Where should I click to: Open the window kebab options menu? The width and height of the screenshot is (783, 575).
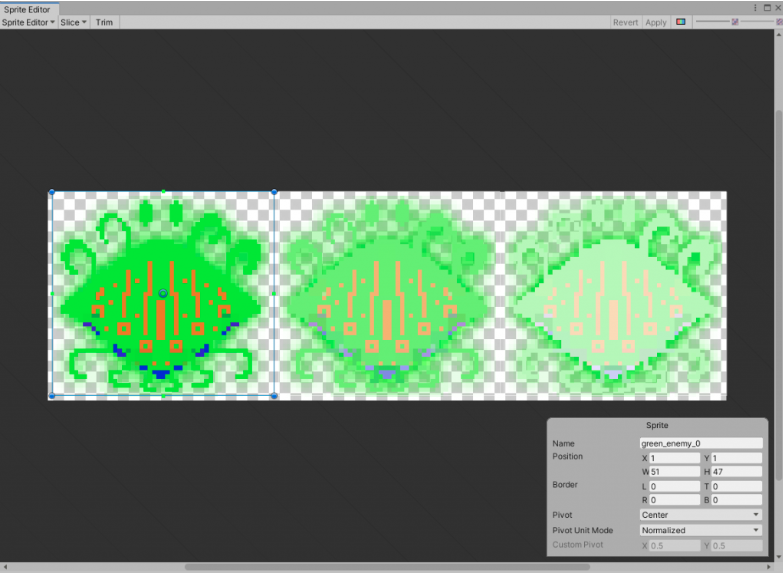(x=755, y=8)
